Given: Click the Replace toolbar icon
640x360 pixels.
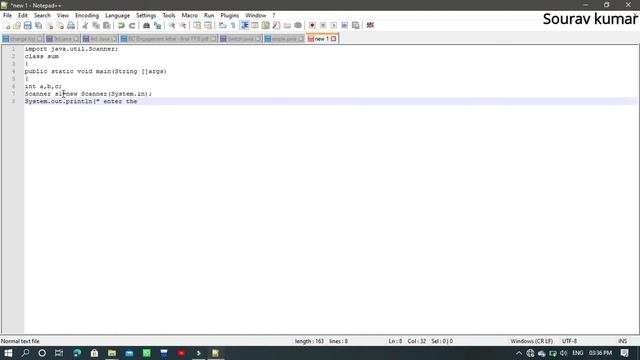Looking at the screenshot, I should coord(157,25).
